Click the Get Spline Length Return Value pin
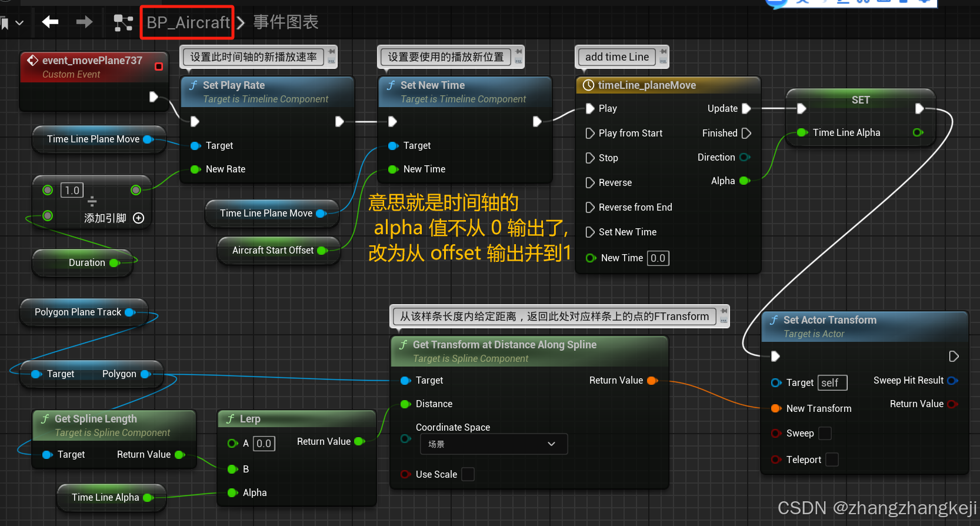Image resolution: width=980 pixels, height=526 pixels. click(180, 454)
